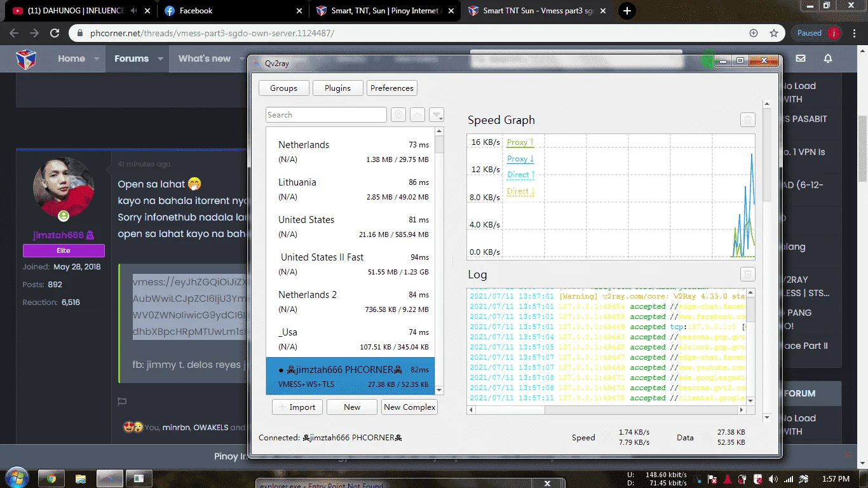Click the report flag icon under post
This screenshot has height=488, width=868.
tap(123, 402)
